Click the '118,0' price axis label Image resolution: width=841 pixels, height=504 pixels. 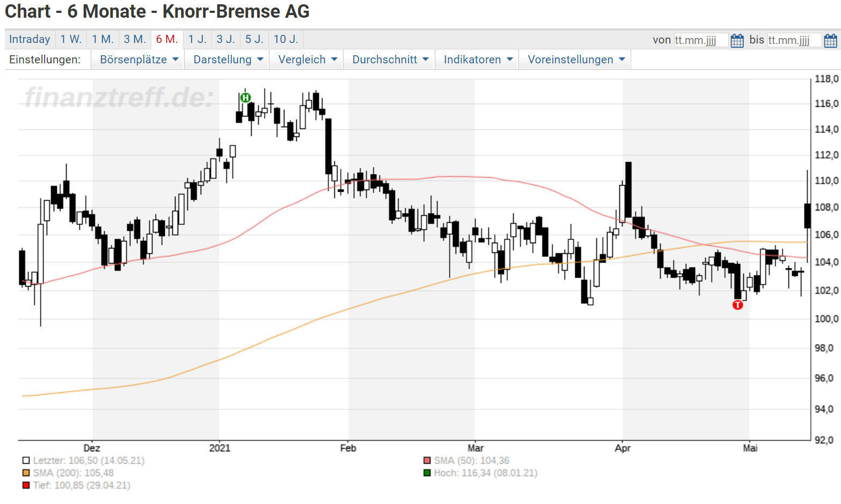point(827,79)
